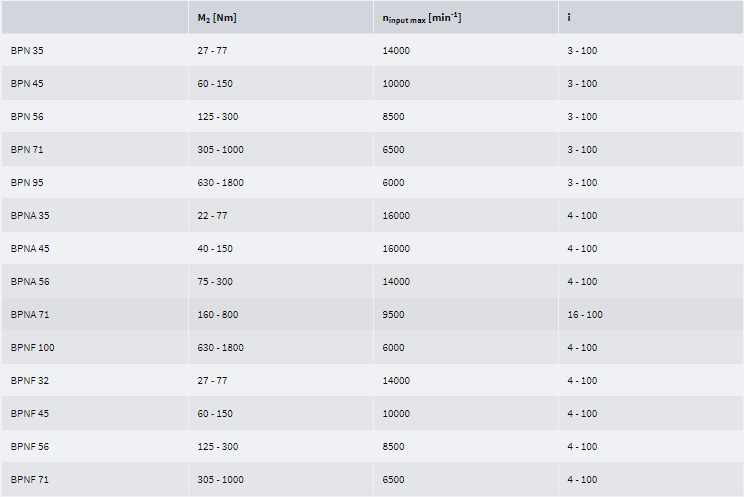
Task: Click the i column header
Action: click(x=569, y=17)
